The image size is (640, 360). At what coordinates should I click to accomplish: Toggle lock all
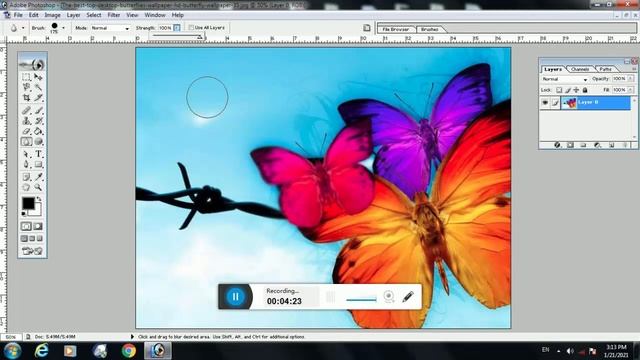click(x=585, y=90)
